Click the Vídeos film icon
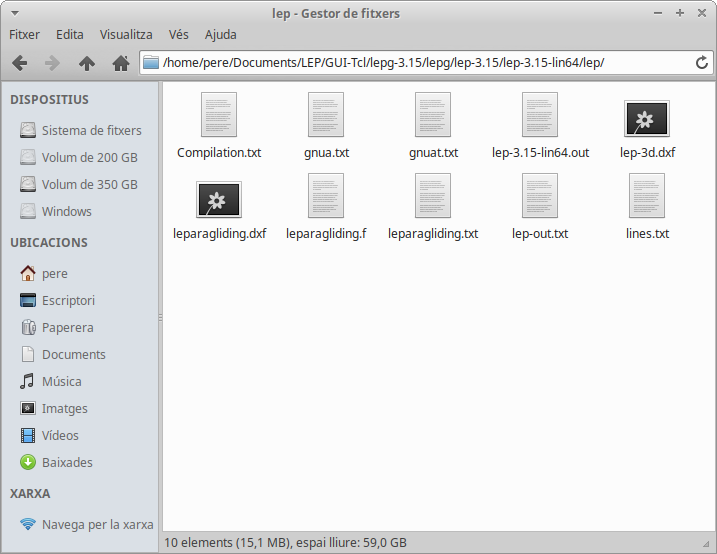The width and height of the screenshot is (717, 554). [28, 435]
